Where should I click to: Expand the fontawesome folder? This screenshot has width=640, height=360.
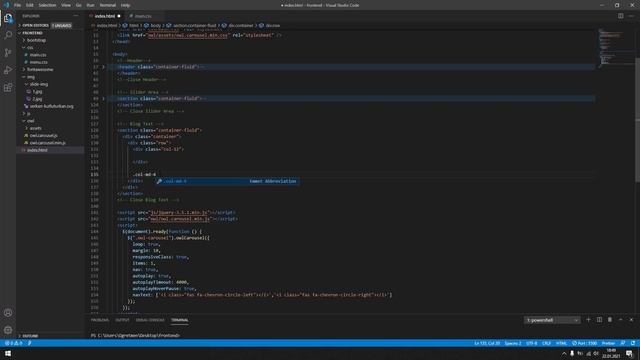(x=50, y=69)
